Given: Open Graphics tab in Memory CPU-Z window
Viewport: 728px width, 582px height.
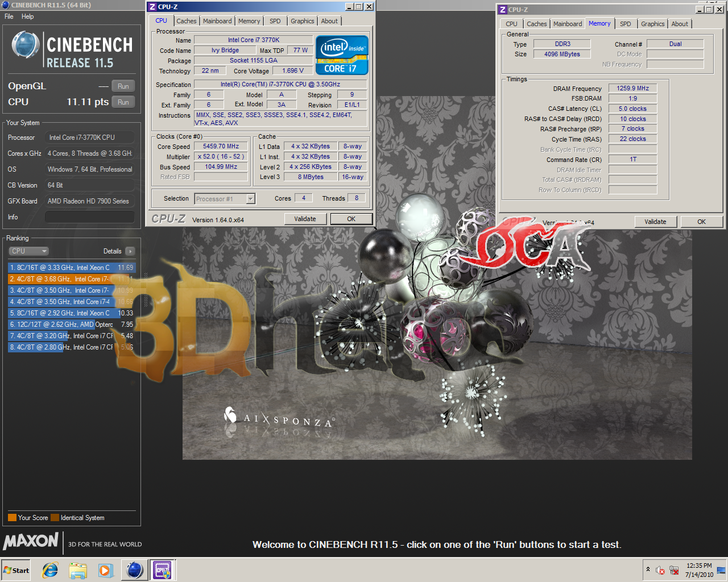Looking at the screenshot, I should pyautogui.click(x=653, y=24).
